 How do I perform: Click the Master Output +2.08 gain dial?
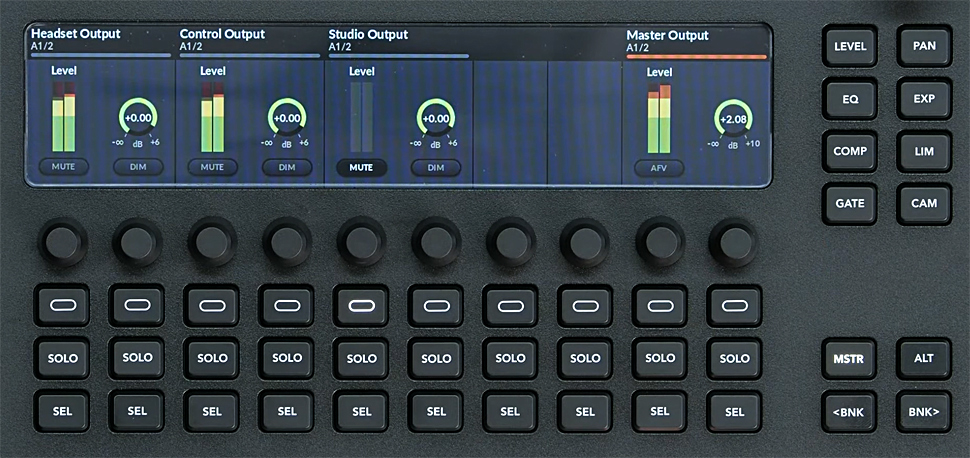pos(734,119)
